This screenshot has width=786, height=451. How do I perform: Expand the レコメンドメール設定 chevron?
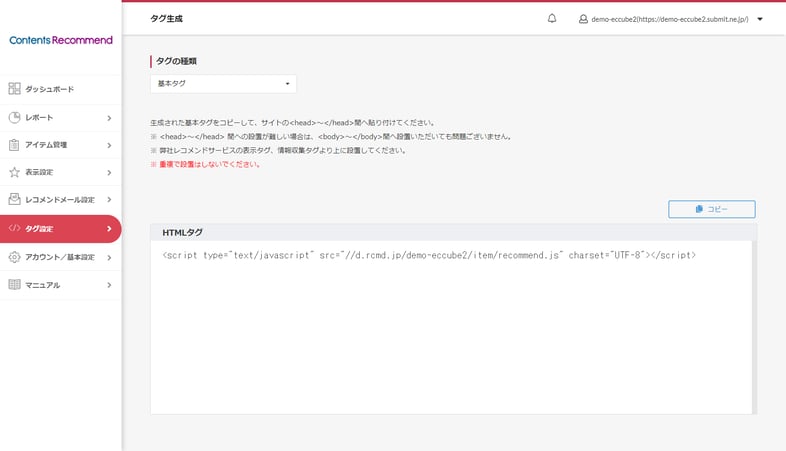pos(109,199)
